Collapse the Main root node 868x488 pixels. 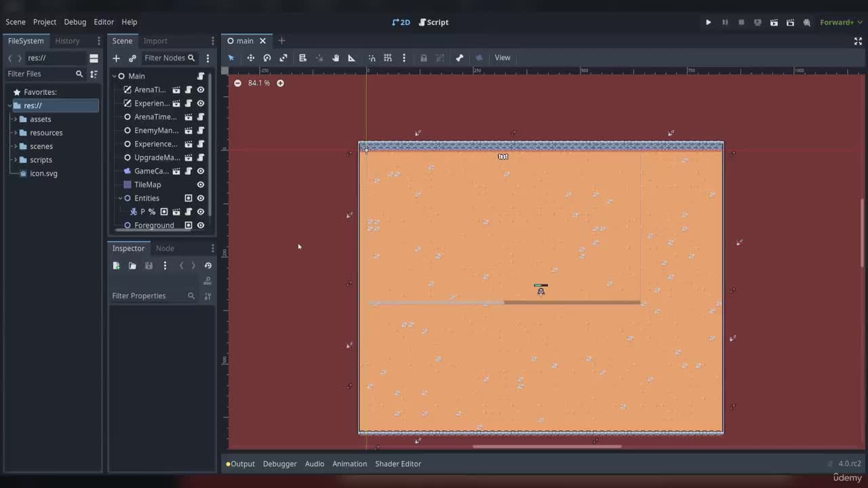[114, 76]
